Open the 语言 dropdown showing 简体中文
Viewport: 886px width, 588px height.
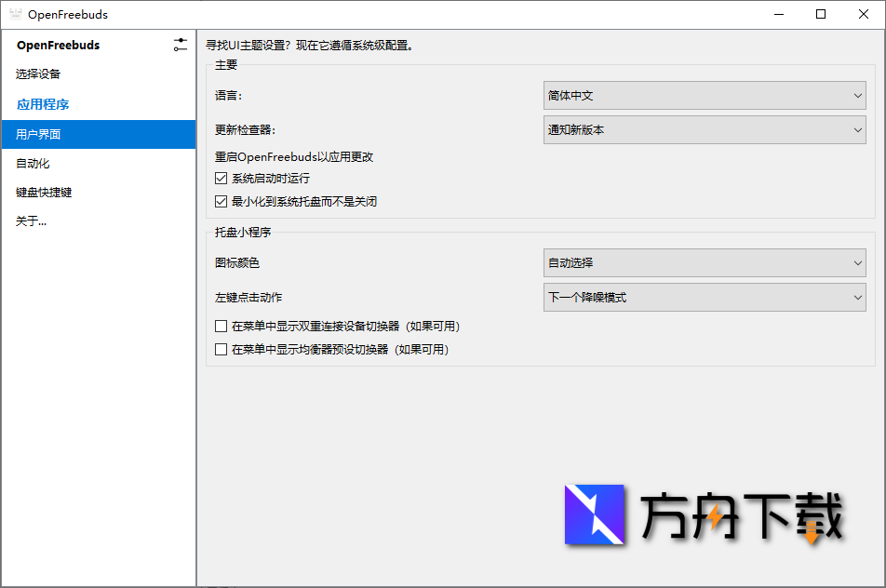tap(705, 95)
